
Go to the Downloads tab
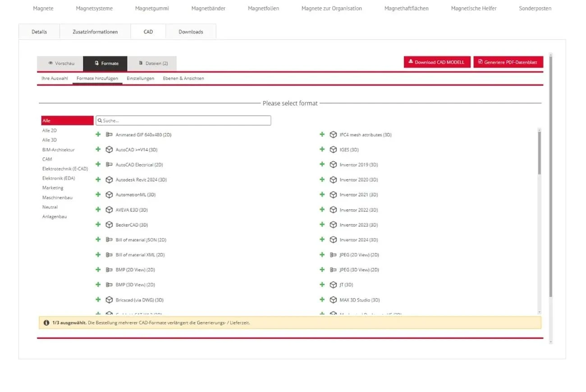point(191,32)
